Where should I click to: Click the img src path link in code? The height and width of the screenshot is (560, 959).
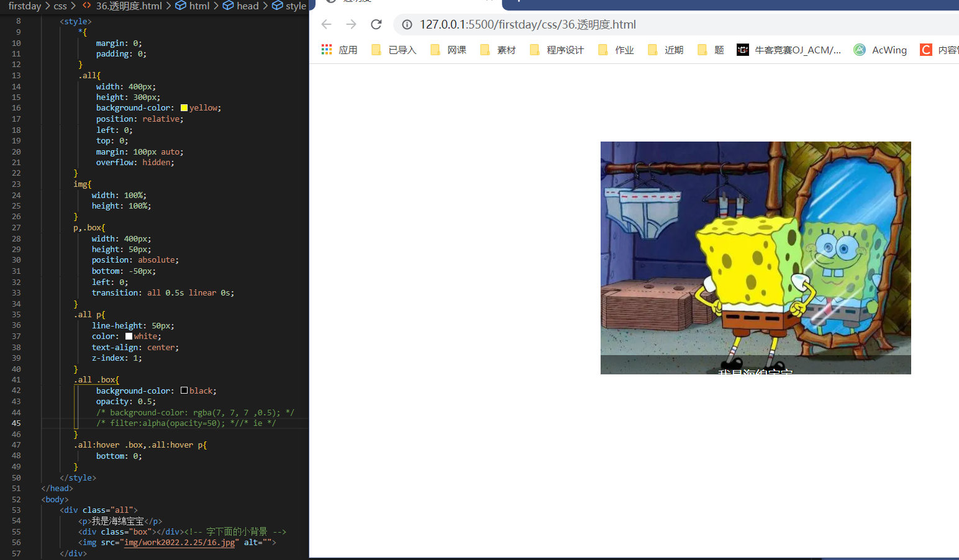coord(180,543)
